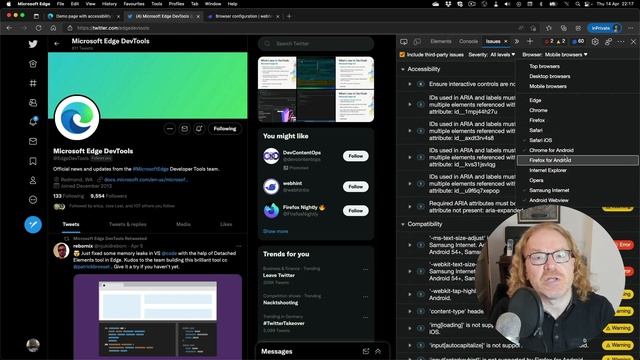Open new message icon in Messages bar
The width and height of the screenshot is (640, 360).
coord(366,351)
